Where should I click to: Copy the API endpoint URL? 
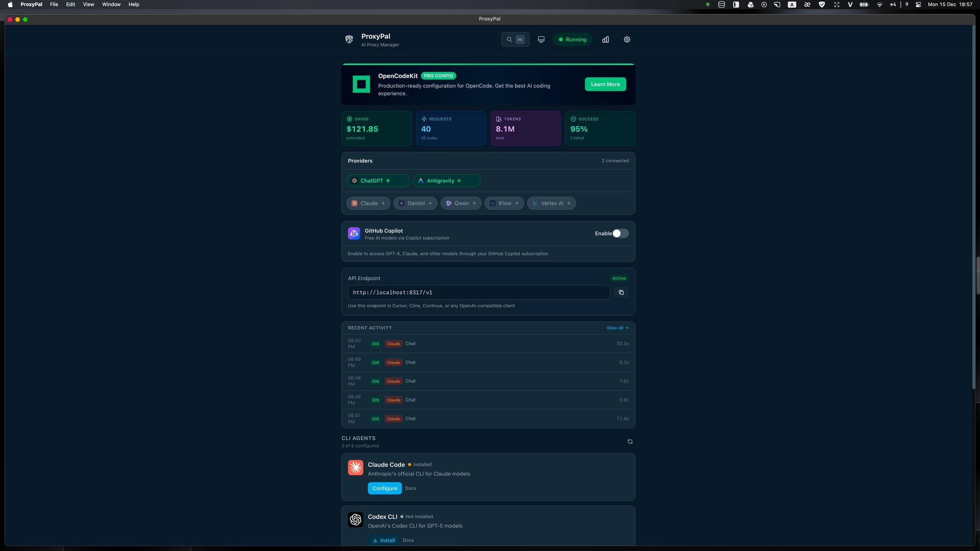point(621,292)
